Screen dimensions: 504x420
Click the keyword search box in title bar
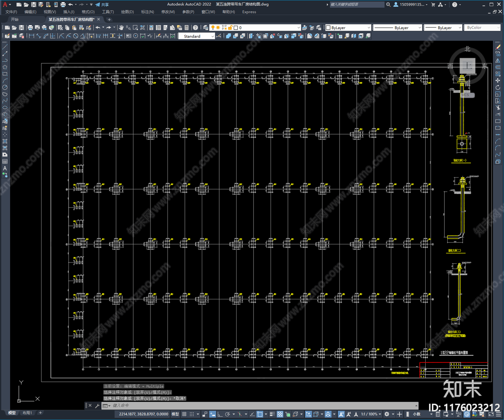point(357,4)
